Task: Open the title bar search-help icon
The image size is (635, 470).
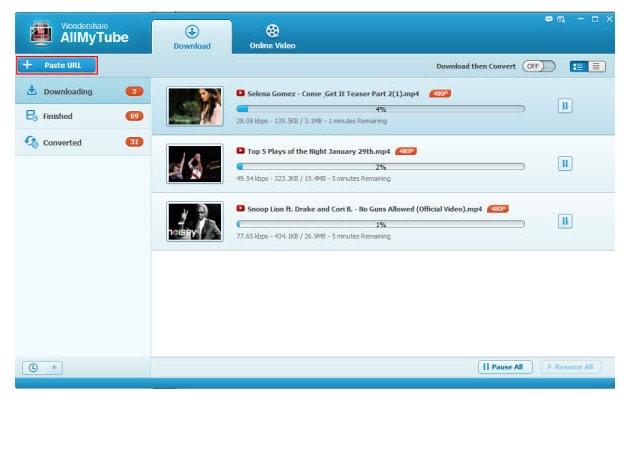Action: tap(561, 19)
